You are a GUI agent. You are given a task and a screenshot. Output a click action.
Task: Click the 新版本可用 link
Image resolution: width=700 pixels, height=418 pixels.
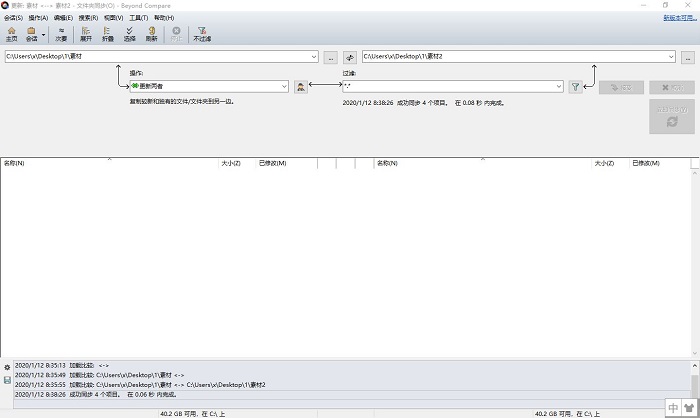pos(679,18)
